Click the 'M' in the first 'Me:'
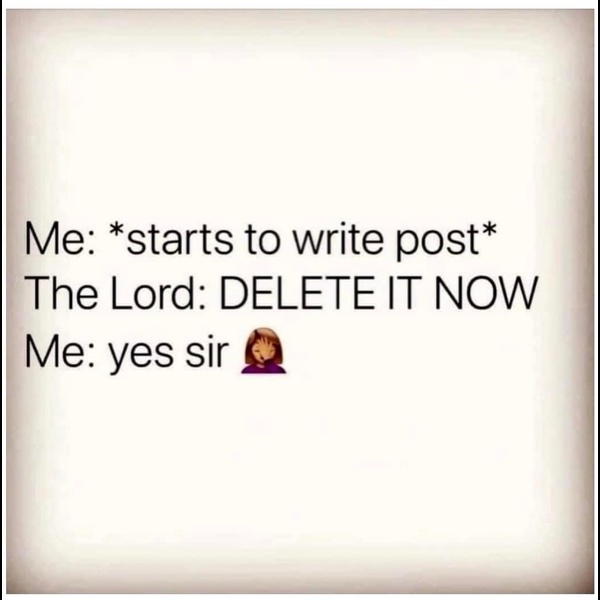 point(40,239)
